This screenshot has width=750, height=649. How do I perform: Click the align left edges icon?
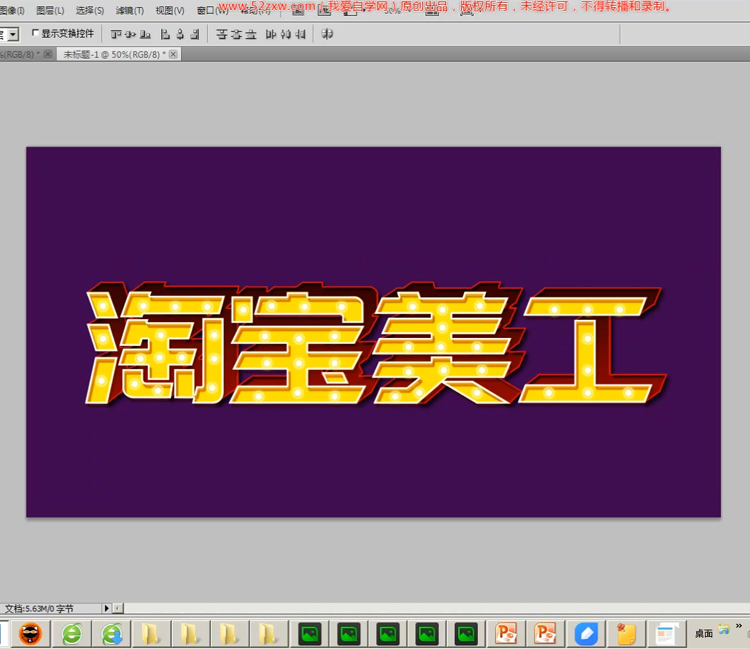pyautogui.click(x=165, y=34)
